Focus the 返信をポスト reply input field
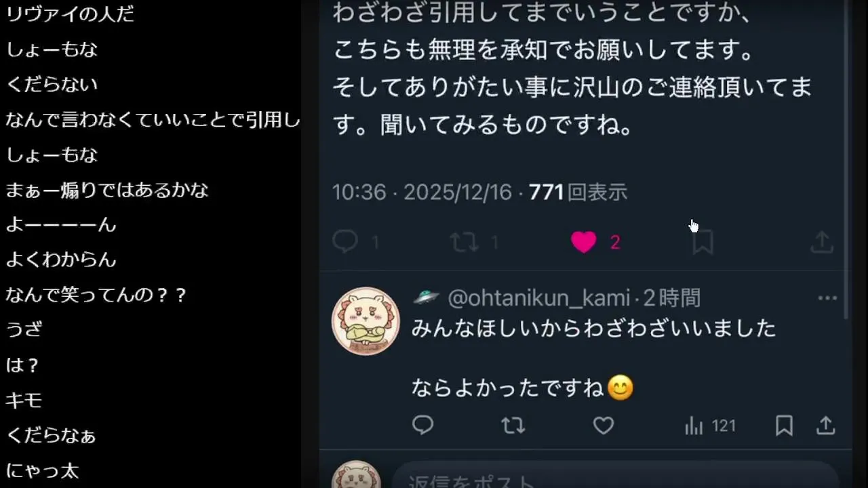 pyautogui.click(x=616, y=479)
